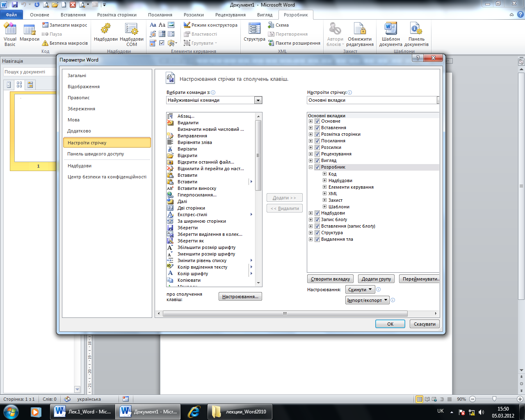The width and height of the screenshot is (525, 420).
Task: Expand the Захист group node
Action: [x=324, y=200]
